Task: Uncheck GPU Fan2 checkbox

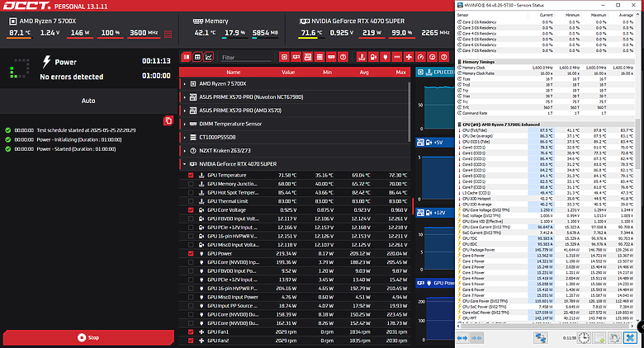Action: tap(191, 341)
